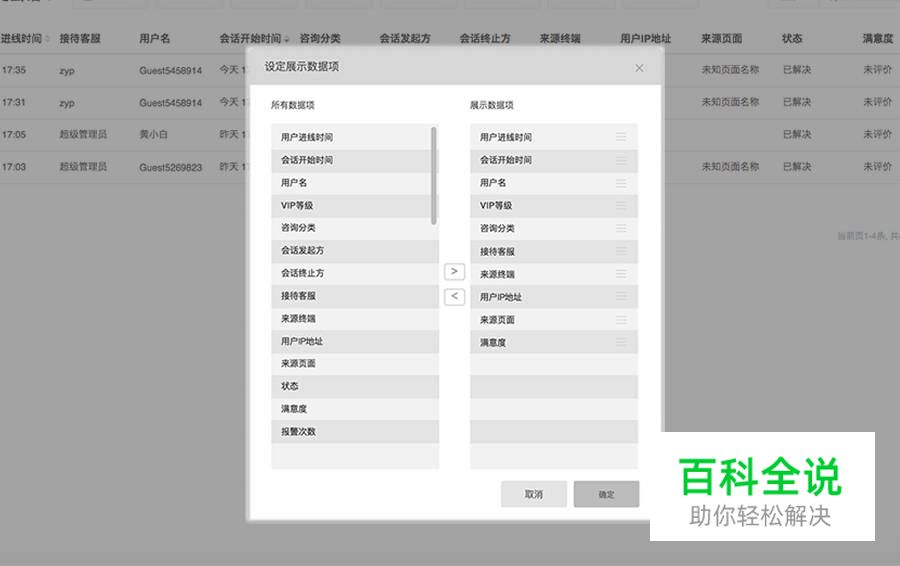The image size is (900, 566).
Task: Sort background table by 会话开始时间 column header
Action: pyautogui.click(x=253, y=38)
